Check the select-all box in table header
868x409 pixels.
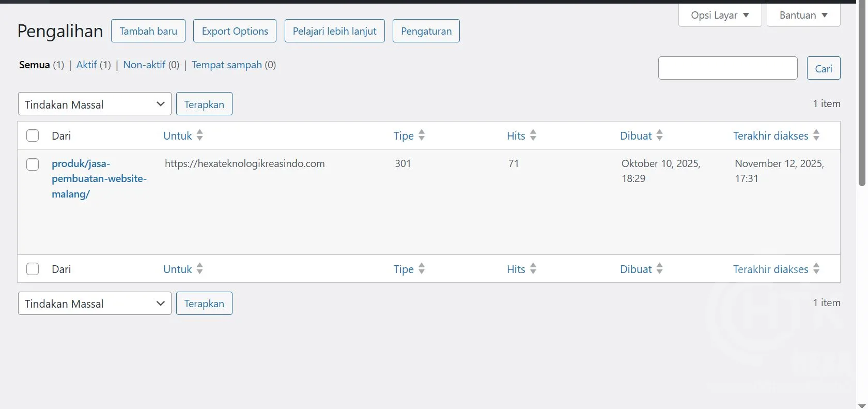pos(33,136)
